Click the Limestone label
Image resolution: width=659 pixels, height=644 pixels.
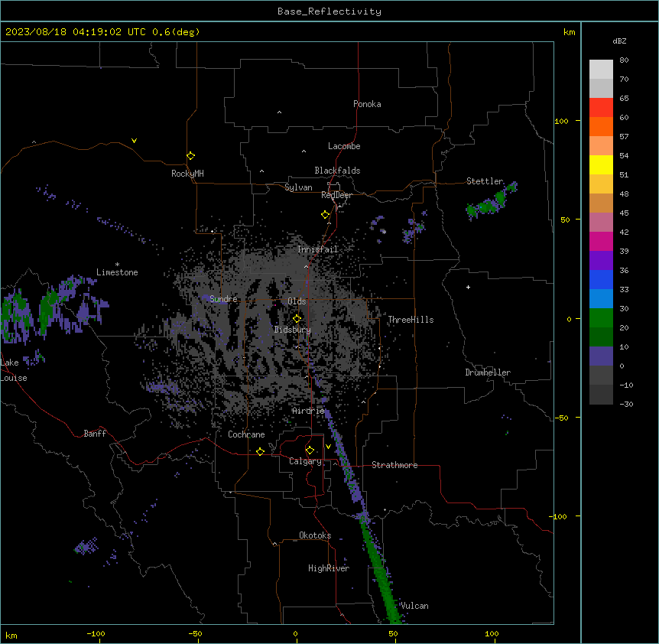click(117, 272)
